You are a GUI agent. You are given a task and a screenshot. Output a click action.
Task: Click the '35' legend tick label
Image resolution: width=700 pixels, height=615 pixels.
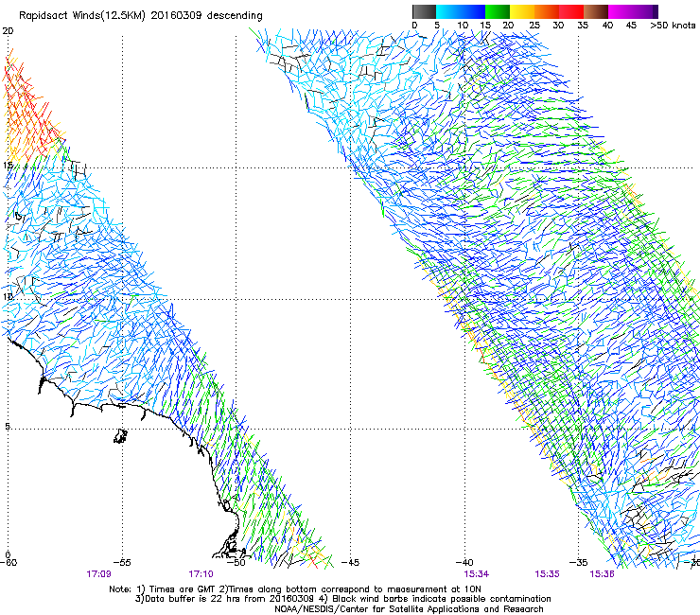(x=583, y=26)
